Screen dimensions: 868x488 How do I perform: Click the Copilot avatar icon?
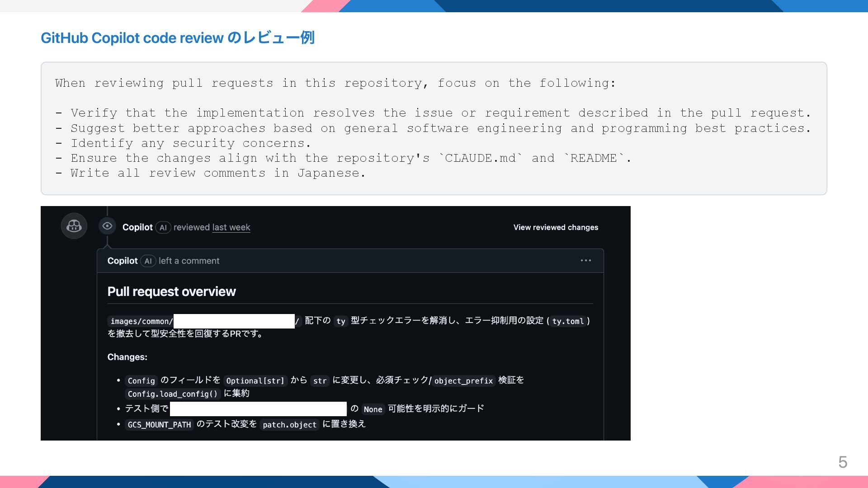74,226
